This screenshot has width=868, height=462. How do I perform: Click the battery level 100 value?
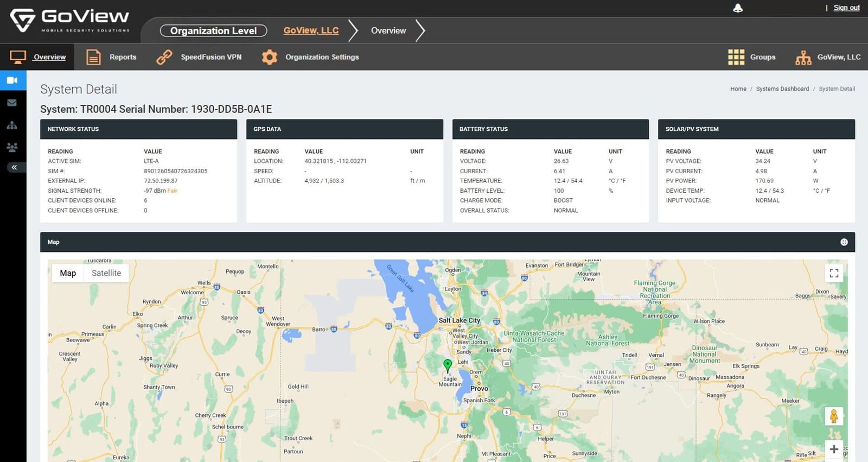[x=559, y=191]
